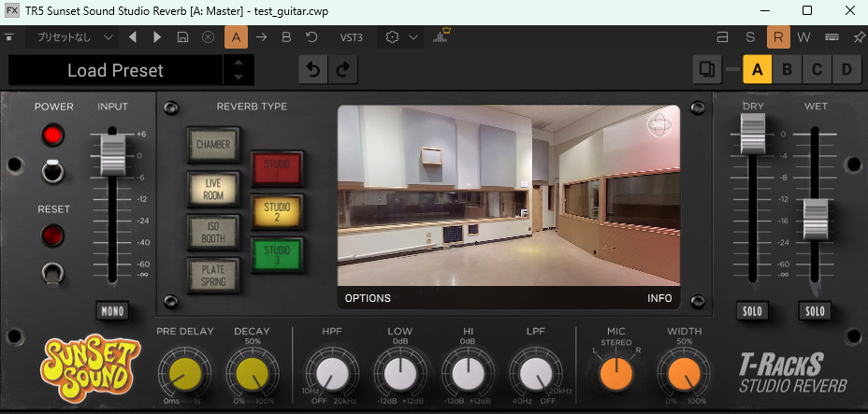Solo the DRY signal
This screenshot has width=868, height=414.
click(752, 310)
